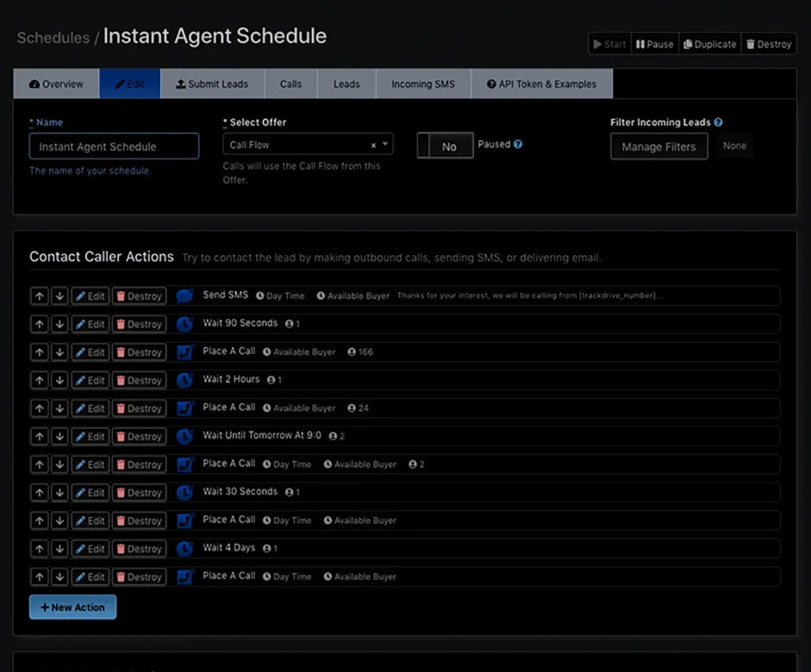Viewport: 811px width, 672px height.
Task: Duplicate this schedule
Action: pos(709,44)
